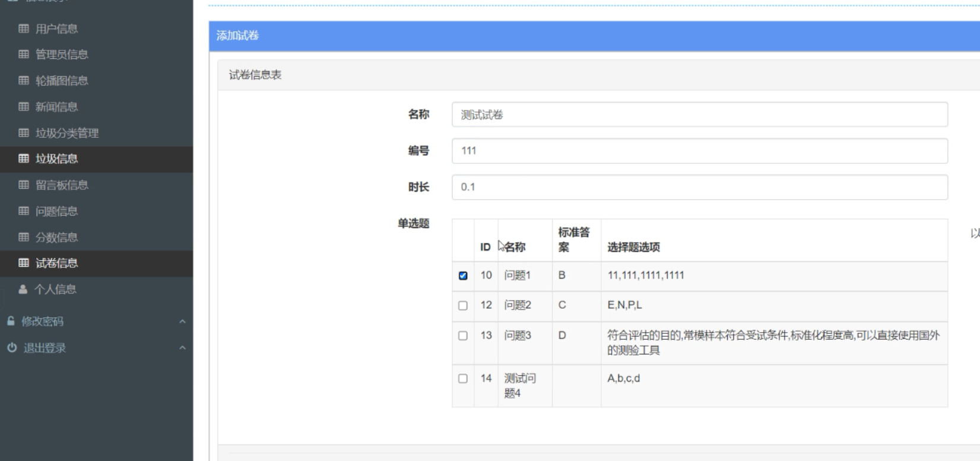Click answer cell B
Viewport: 980px width, 461px height.
point(562,276)
